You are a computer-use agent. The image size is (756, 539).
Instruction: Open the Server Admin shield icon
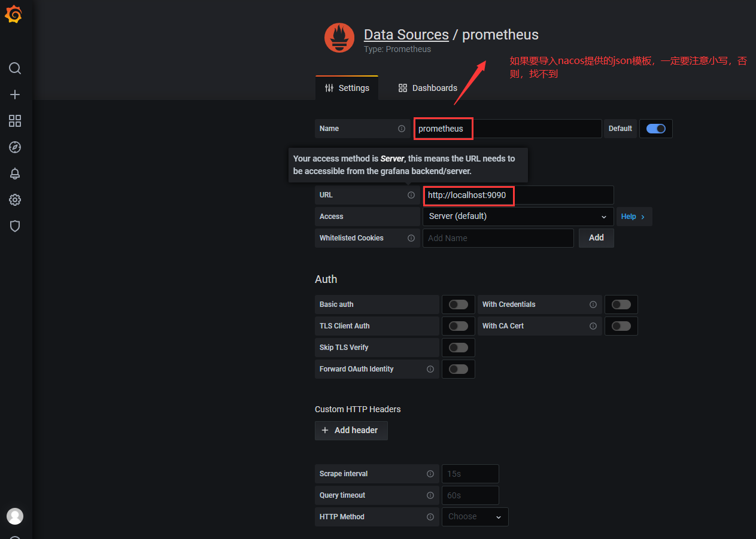coord(15,226)
